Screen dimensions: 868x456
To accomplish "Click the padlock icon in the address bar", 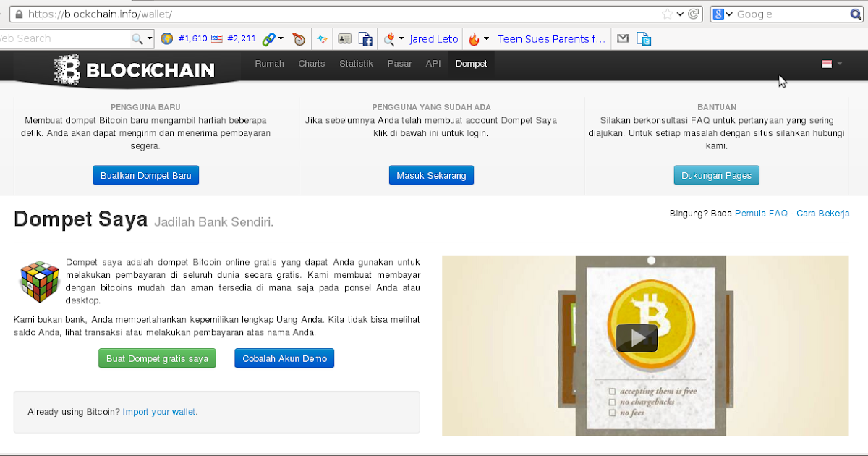I will pos(18,14).
